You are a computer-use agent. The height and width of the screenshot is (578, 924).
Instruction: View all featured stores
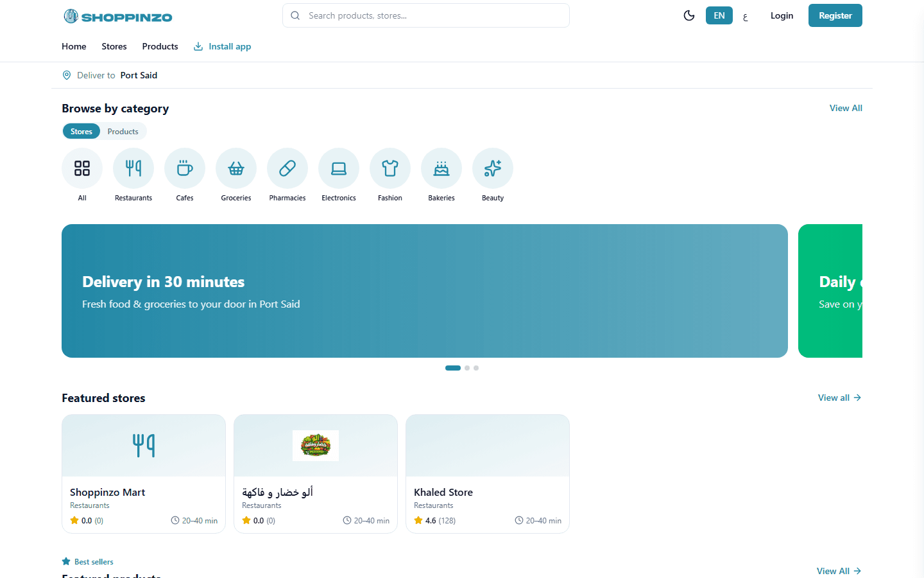pyautogui.click(x=839, y=398)
